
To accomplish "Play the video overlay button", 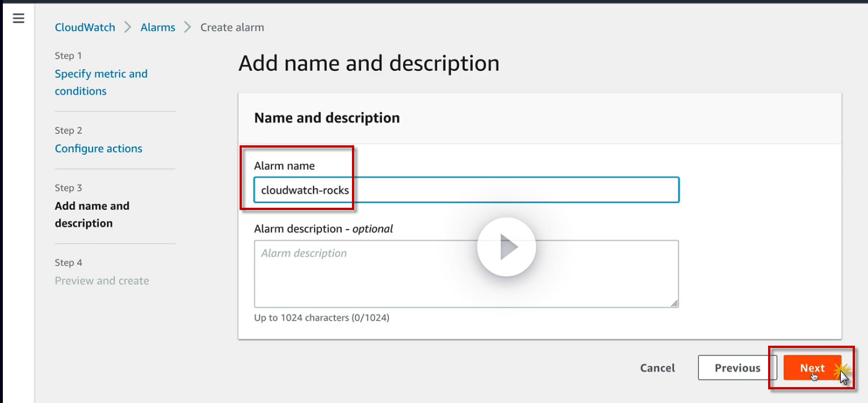I will (506, 247).
